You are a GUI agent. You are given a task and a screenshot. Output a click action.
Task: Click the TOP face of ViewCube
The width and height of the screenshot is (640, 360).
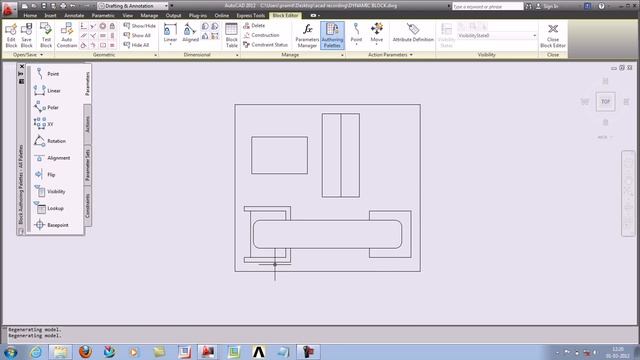[605, 102]
